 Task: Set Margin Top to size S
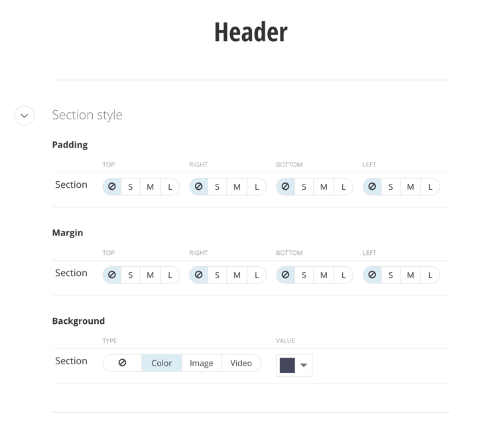(x=131, y=275)
